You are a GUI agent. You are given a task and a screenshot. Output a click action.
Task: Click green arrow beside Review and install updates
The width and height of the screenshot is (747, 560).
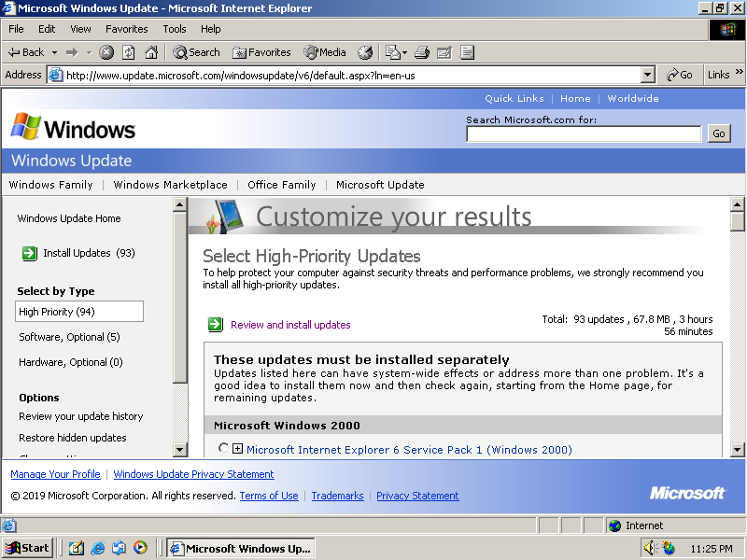point(216,325)
